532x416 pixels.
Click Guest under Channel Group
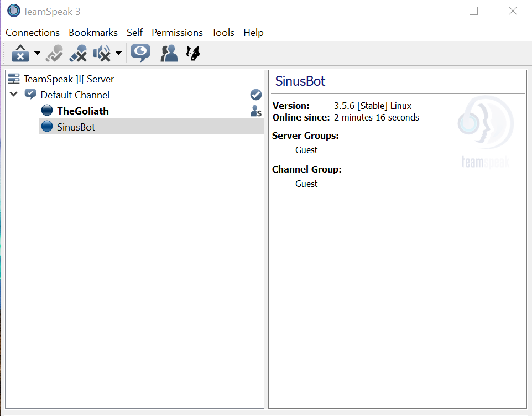[x=306, y=184]
